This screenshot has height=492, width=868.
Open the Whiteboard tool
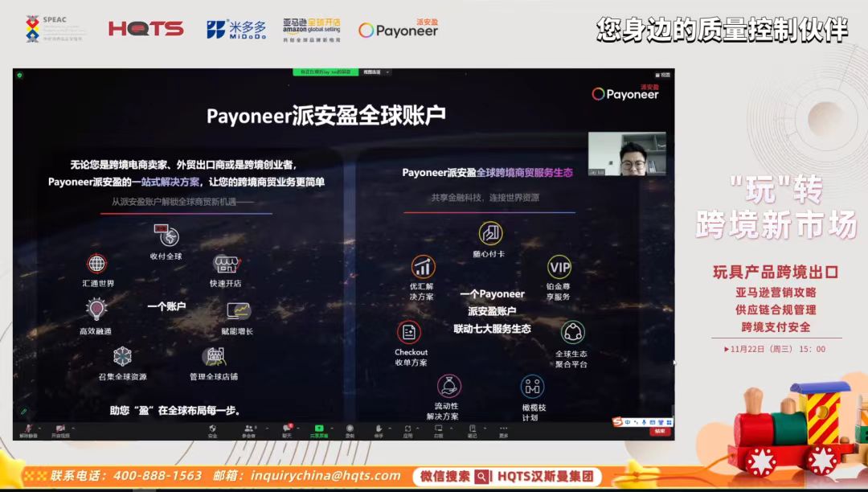pyautogui.click(x=439, y=430)
